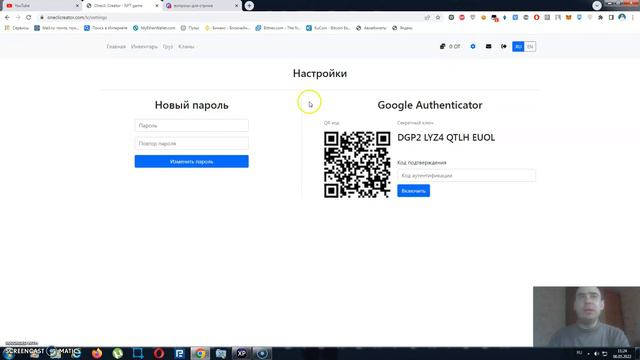The width and height of the screenshot is (640, 360).
Task: Go to Главная in site navigation
Action: click(x=116, y=47)
